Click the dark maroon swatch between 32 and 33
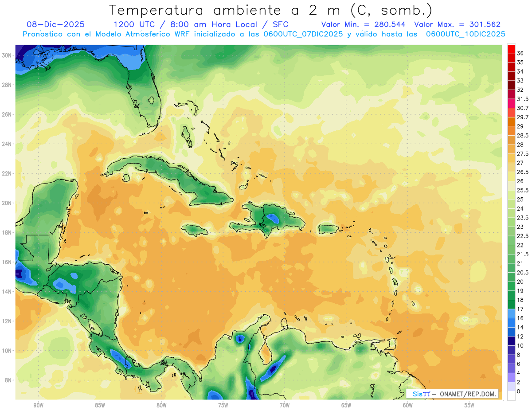532x411 pixels. 511,85
